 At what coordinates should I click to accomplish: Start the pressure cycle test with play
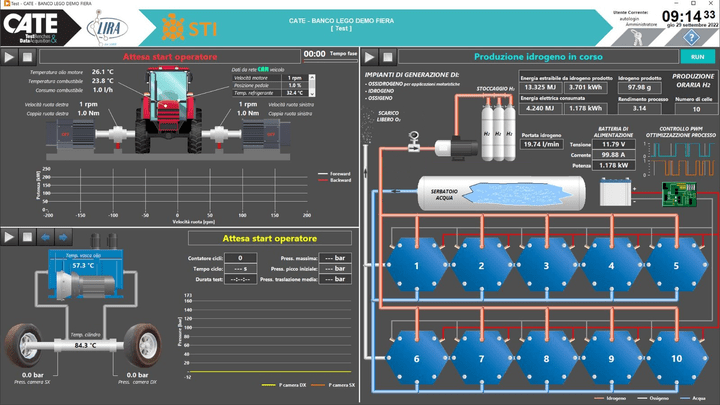10,238
